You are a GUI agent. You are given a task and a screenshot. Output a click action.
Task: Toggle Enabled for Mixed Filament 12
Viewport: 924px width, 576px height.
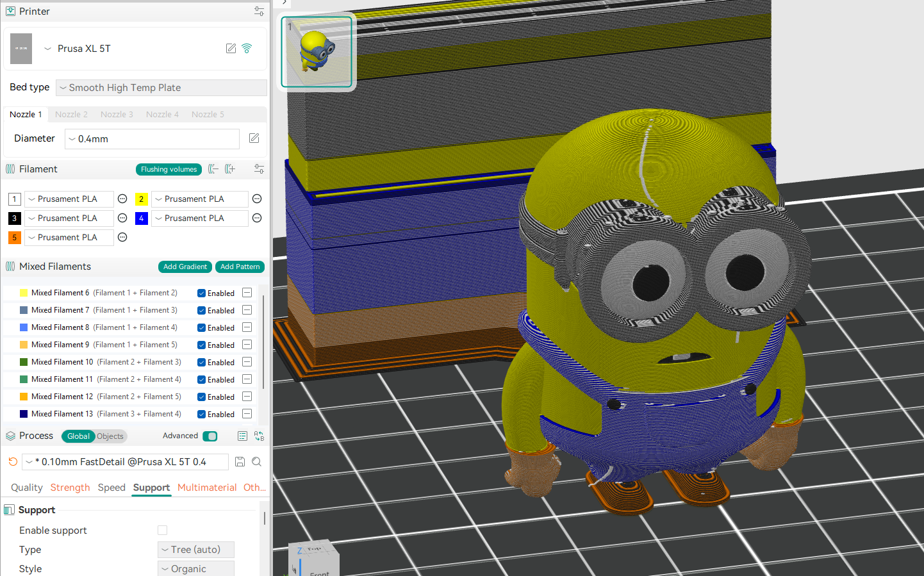pyautogui.click(x=201, y=397)
